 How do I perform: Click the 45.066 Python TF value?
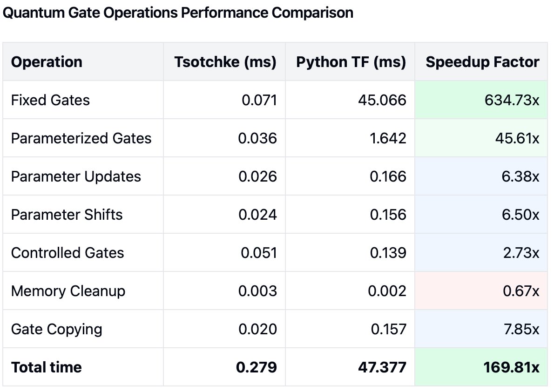382,100
